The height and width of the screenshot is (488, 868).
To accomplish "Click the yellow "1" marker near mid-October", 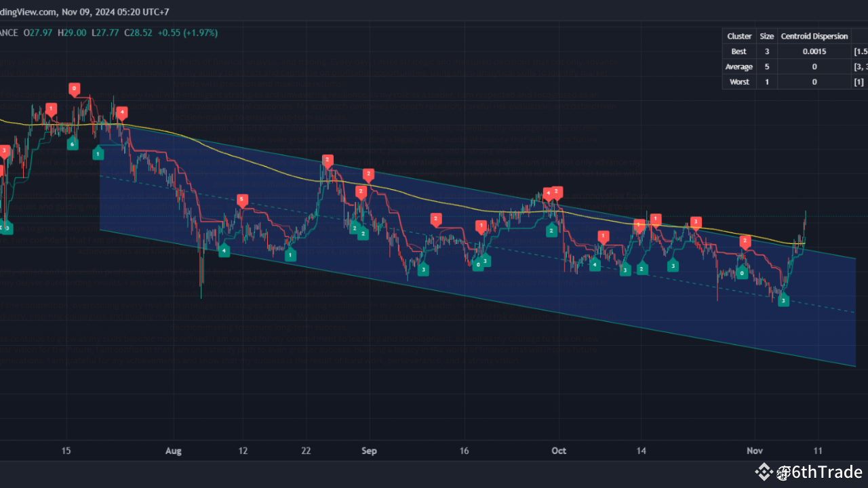I will pos(638,223).
